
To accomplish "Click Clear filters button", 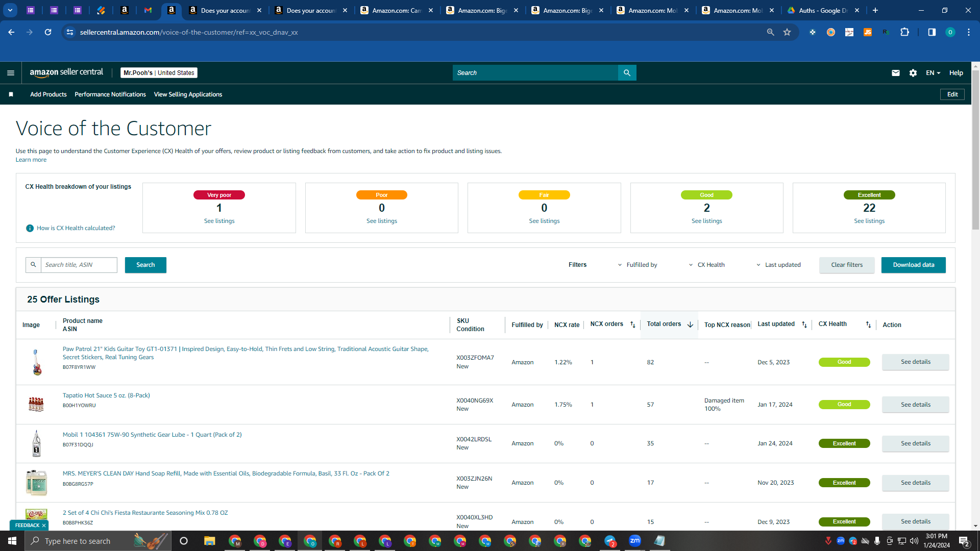I will point(847,265).
